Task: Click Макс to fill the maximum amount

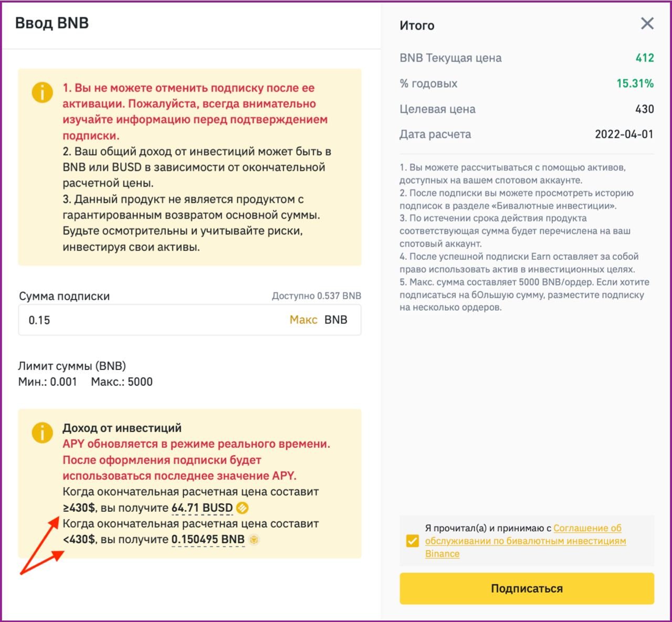Action: click(303, 320)
